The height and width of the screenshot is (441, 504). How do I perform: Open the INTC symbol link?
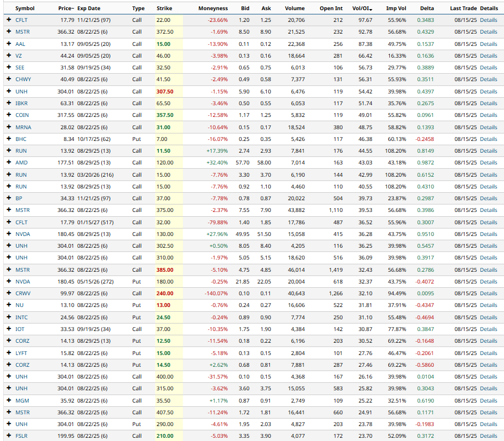tap(21, 317)
